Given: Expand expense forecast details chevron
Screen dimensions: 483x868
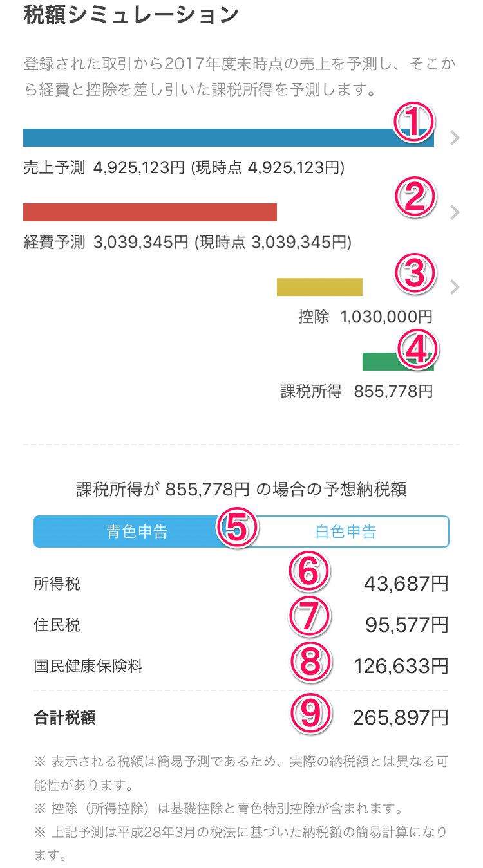Looking at the screenshot, I should tap(455, 212).
